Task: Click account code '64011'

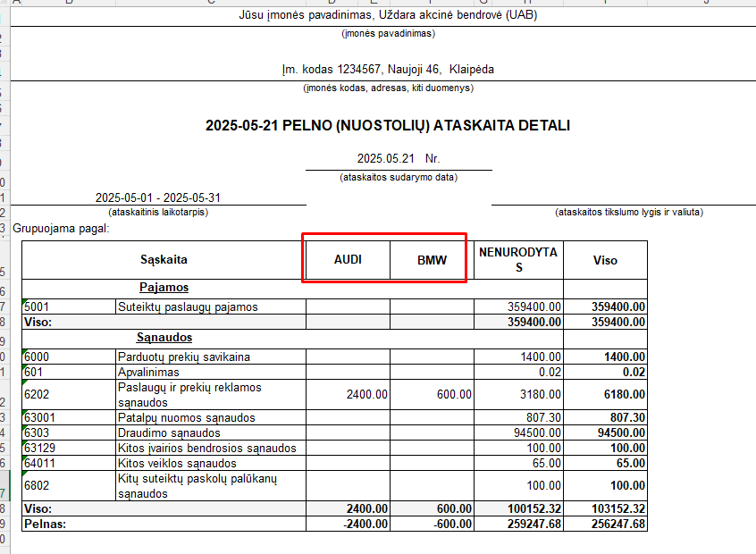Action: tap(69, 463)
